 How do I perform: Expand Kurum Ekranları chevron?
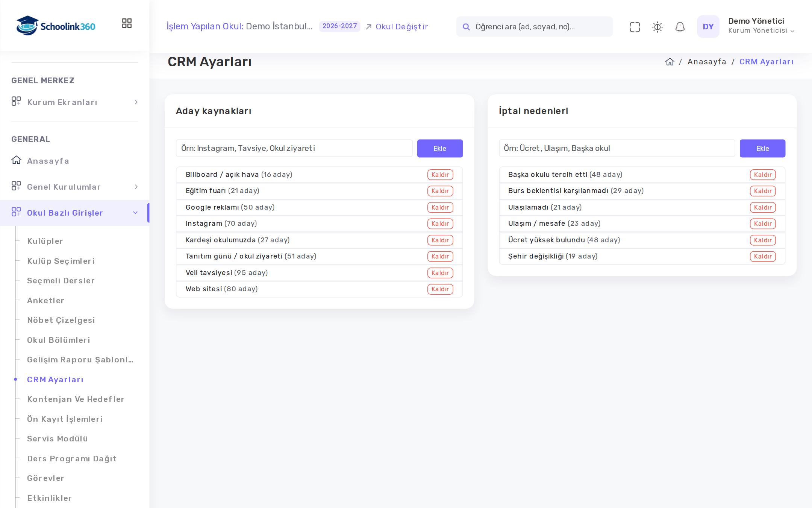pos(136,102)
